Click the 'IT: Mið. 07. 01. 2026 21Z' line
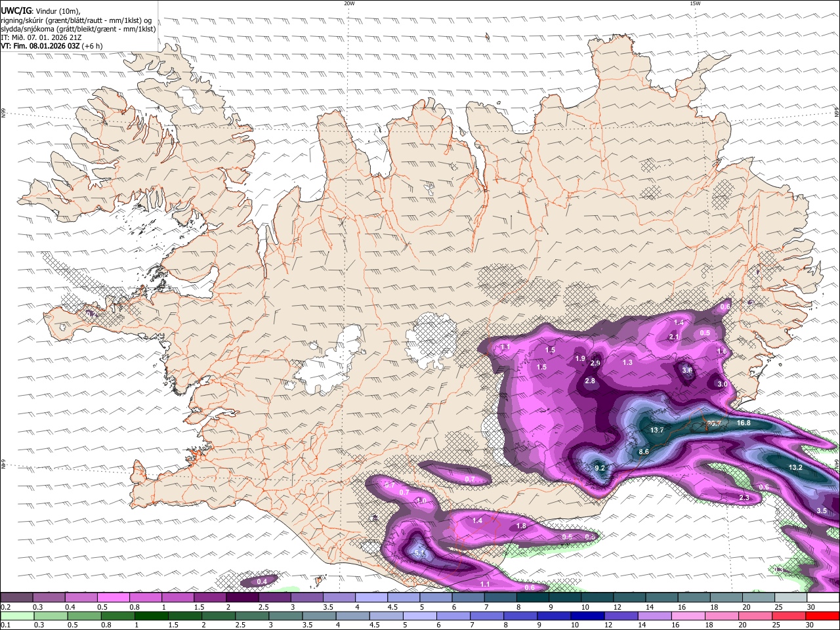840x630 pixels. (41, 37)
